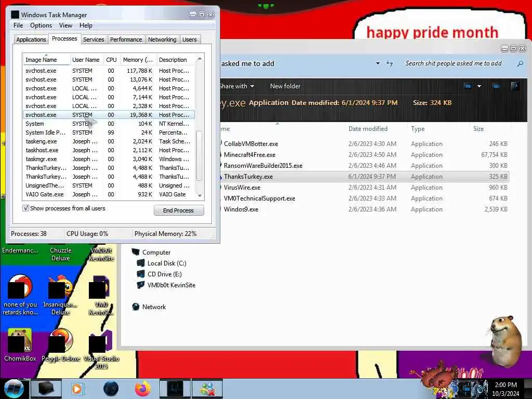
Task: Sort files by Type column
Action: [437, 129]
